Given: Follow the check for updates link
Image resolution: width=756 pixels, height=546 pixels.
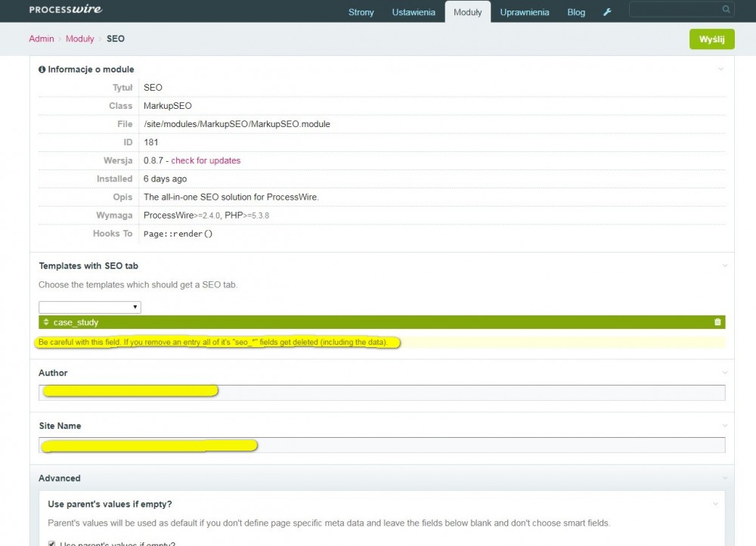Looking at the screenshot, I should point(206,161).
